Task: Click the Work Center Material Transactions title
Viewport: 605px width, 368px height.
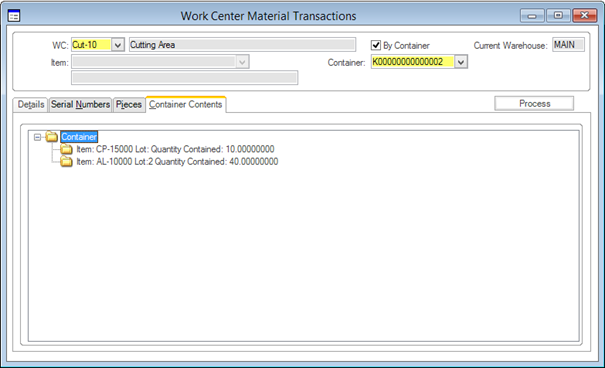Action: (269, 16)
